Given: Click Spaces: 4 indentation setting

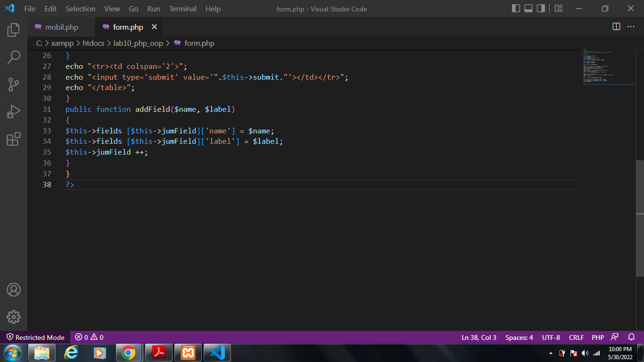Looking at the screenshot, I should click(x=519, y=337).
